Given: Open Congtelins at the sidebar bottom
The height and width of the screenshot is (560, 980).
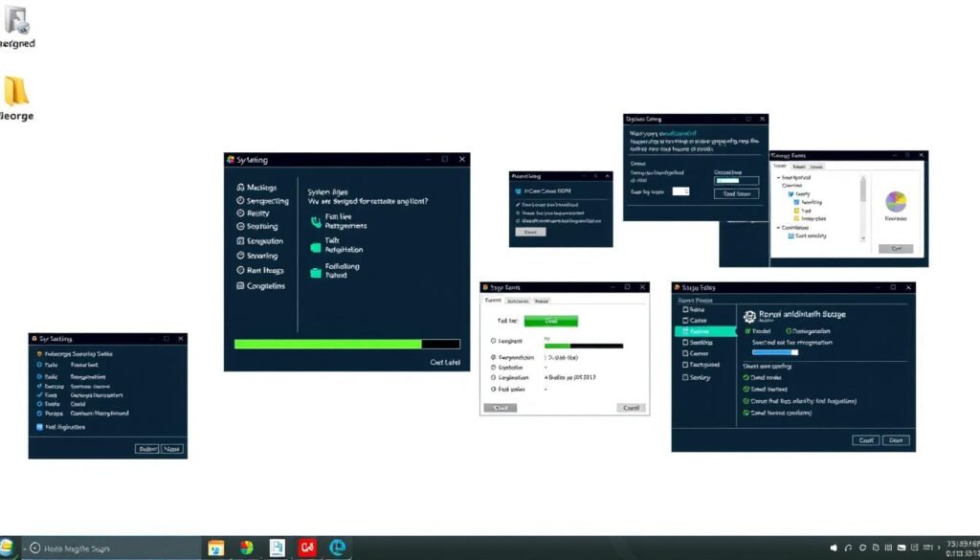Looking at the screenshot, I should (x=260, y=285).
